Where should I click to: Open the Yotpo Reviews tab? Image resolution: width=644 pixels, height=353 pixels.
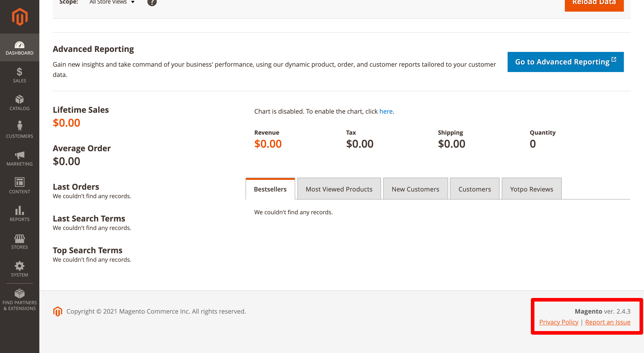532,189
